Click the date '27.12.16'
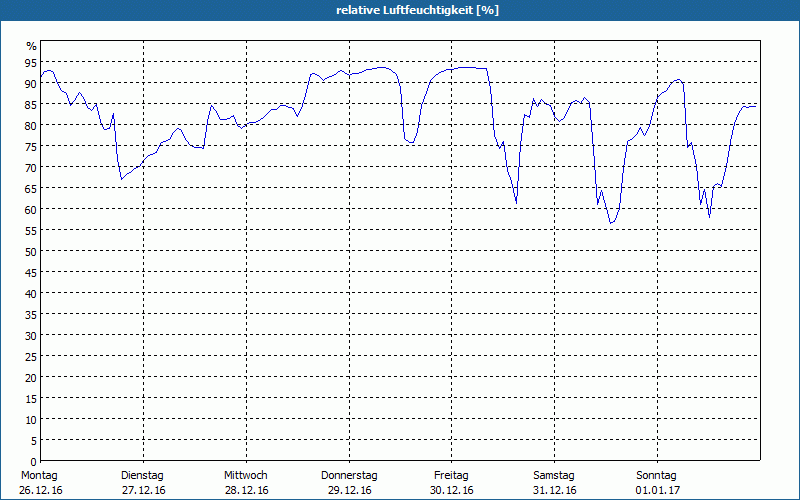Screen dimensions: 800x500 (x=143, y=491)
